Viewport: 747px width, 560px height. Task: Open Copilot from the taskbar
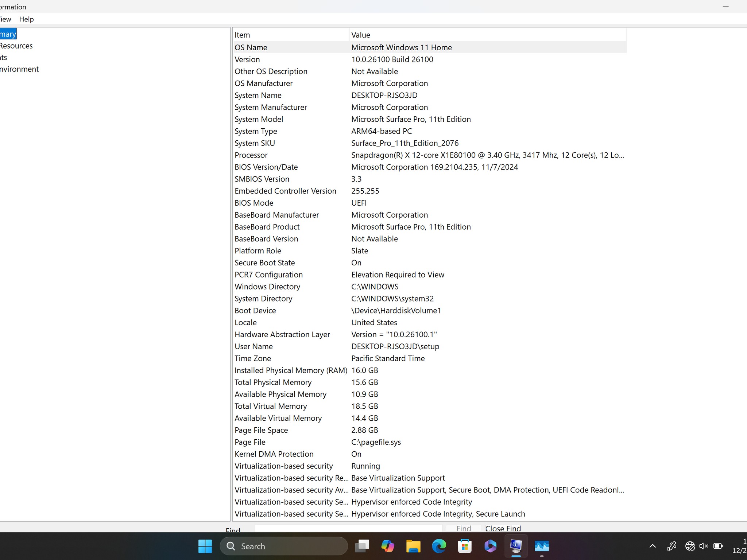388,546
